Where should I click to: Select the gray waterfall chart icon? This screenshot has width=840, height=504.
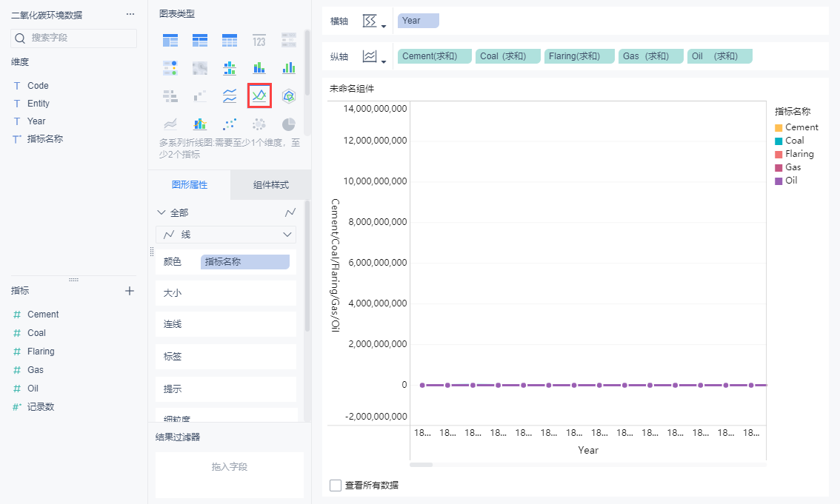(x=200, y=96)
